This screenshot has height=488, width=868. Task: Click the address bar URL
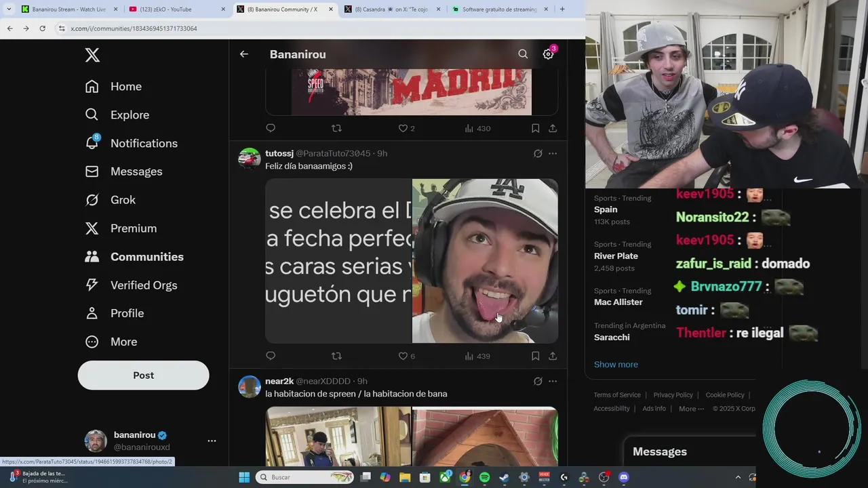(134, 28)
